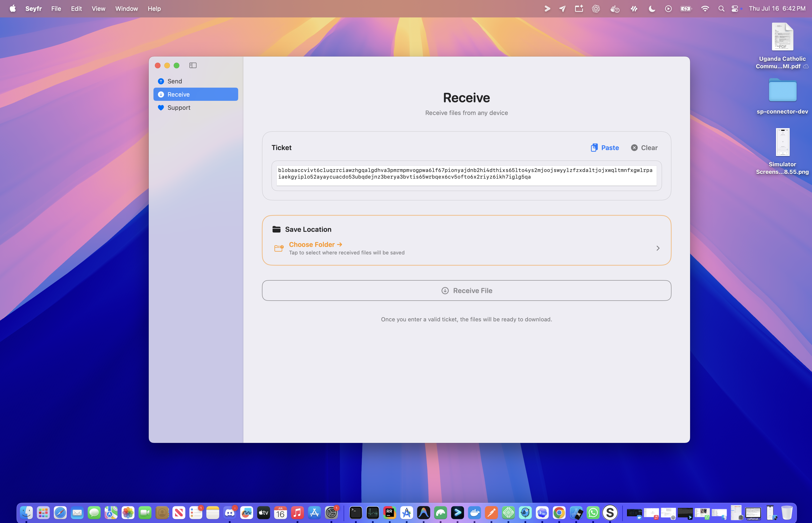Screen dimensions: 812x523
Task: Open Reminders from the dock
Action: [x=196, y=512]
